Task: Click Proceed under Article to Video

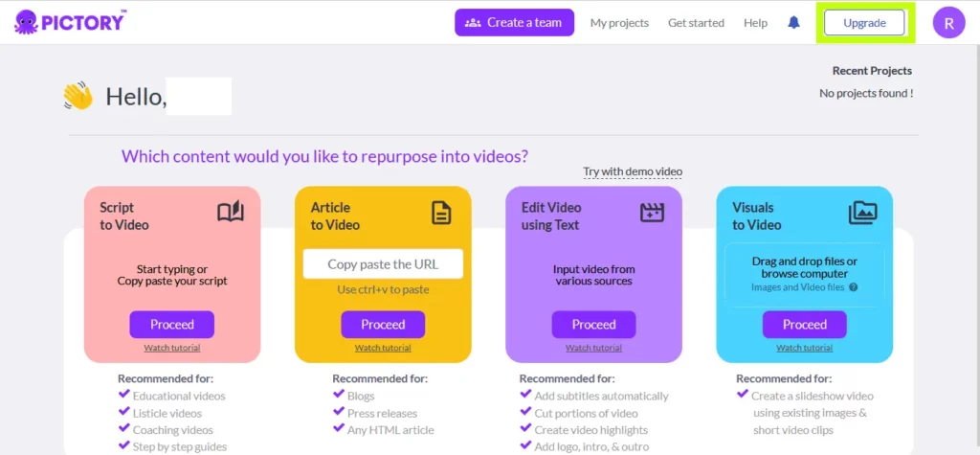Action: [383, 324]
